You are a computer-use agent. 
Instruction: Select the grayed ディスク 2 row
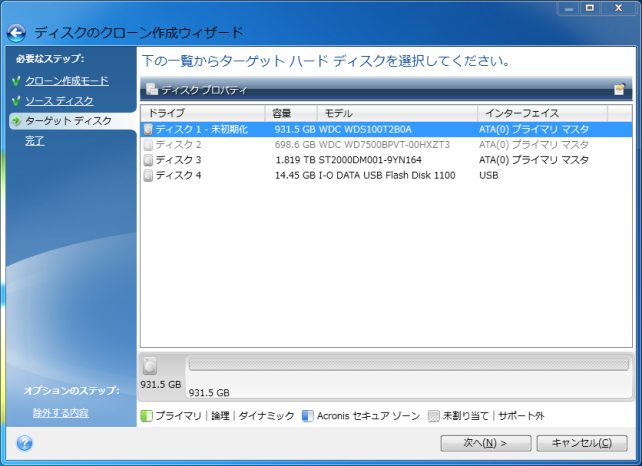coord(386,145)
